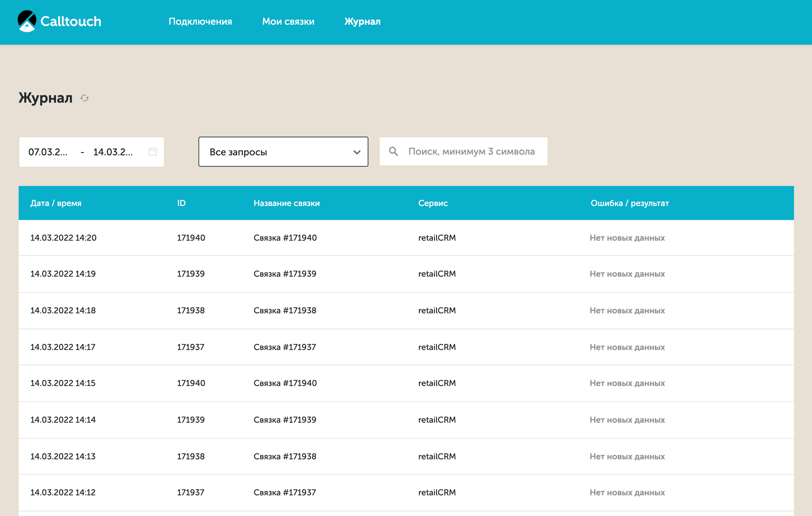Select the '14.03.2022 14:12' timestamp cell
Viewport: 812px width, 516px height.
tap(63, 493)
